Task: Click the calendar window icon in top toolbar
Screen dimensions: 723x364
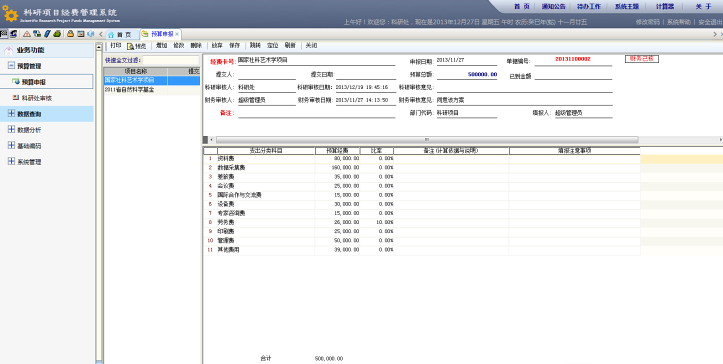Action: coord(81,34)
